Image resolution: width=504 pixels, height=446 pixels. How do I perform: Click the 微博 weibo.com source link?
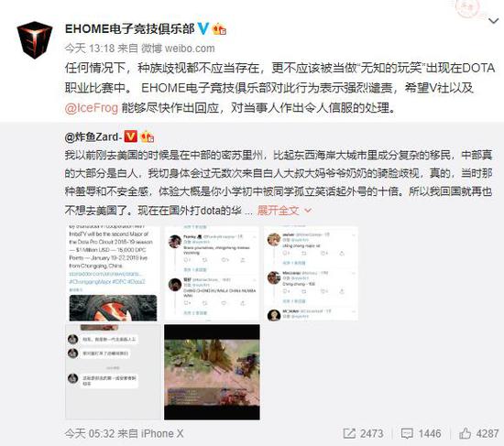click(178, 49)
